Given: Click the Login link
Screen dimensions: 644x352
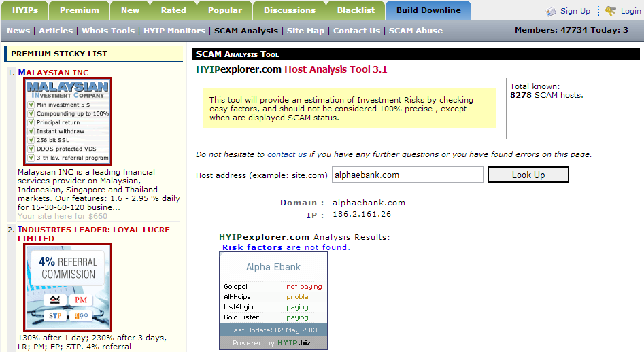Looking at the screenshot, I should pyautogui.click(x=631, y=11).
